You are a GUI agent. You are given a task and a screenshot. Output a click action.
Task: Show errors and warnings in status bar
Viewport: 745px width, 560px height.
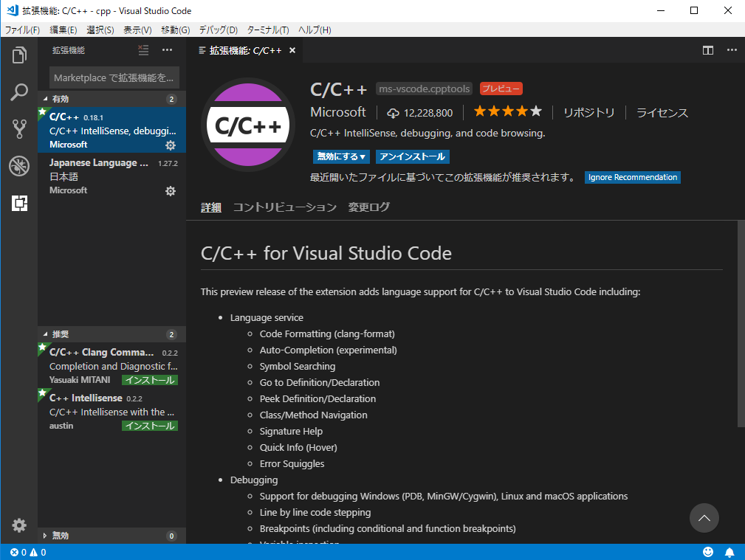point(29,552)
